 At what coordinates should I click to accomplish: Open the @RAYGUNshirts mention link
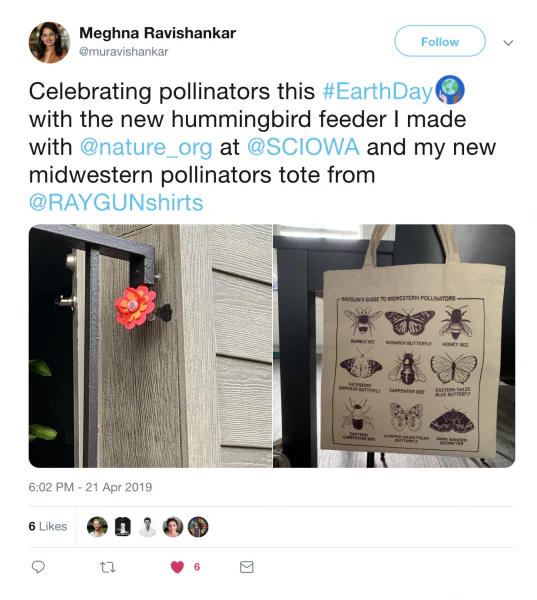(116, 203)
